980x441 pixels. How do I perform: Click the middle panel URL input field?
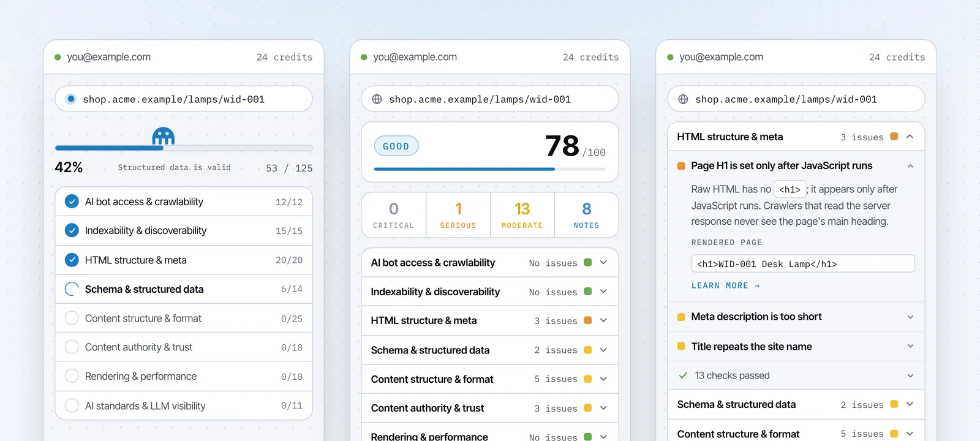(x=490, y=99)
